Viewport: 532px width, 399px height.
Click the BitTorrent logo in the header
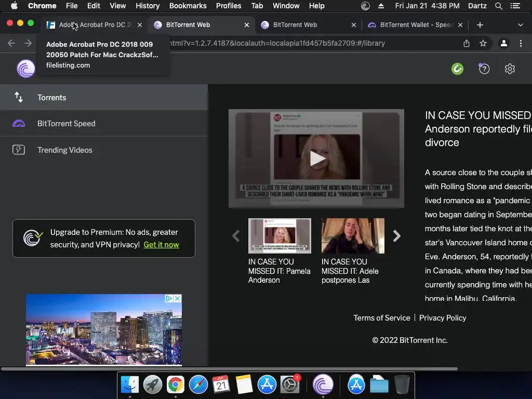click(26, 69)
